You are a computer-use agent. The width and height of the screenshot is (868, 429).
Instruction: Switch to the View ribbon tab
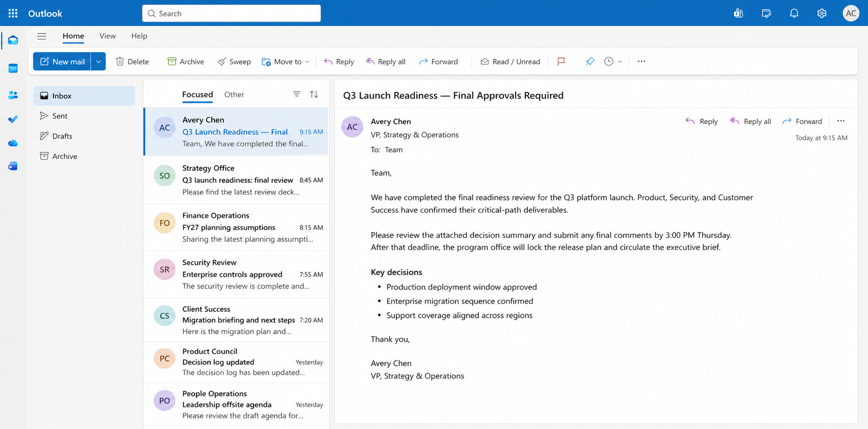click(108, 36)
